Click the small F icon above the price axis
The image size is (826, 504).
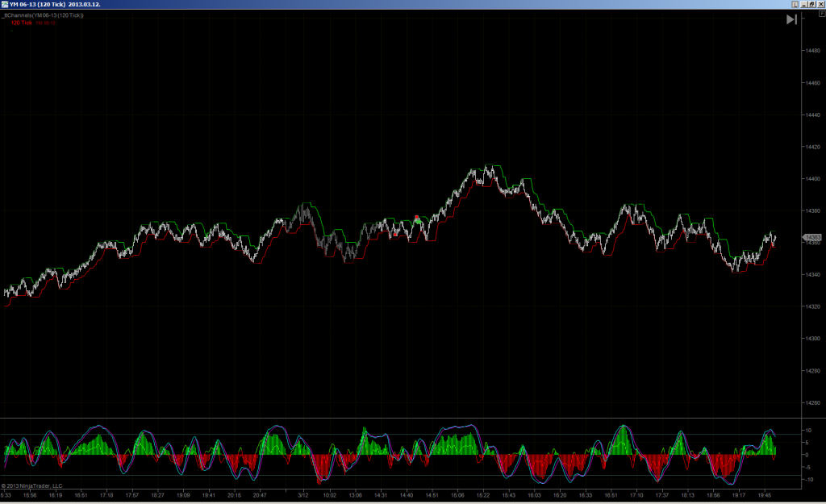(x=822, y=14)
